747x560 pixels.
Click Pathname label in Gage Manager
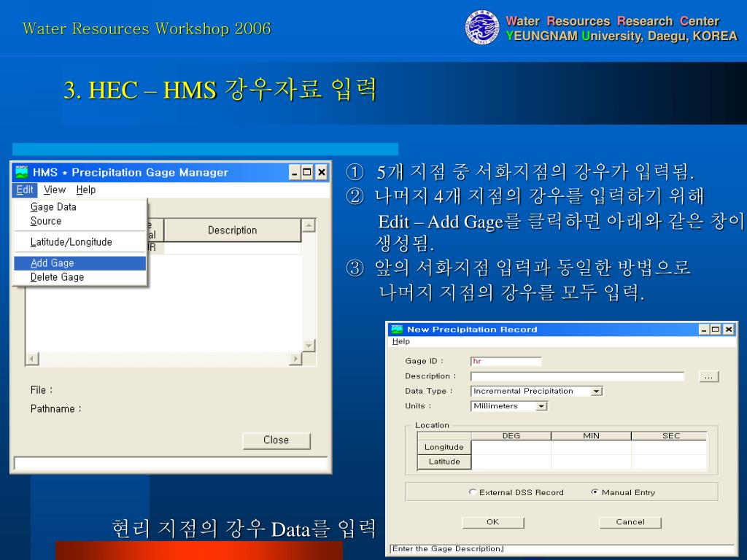55,409
